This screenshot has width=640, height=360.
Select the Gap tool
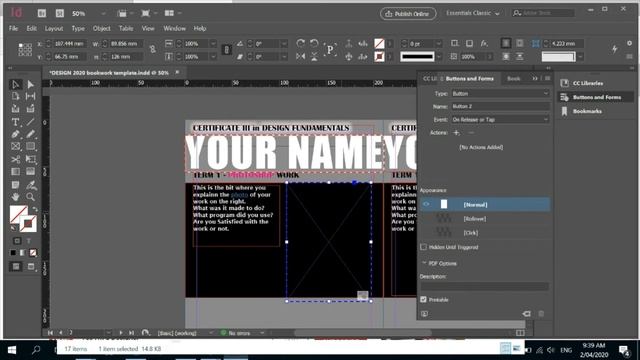click(31, 96)
